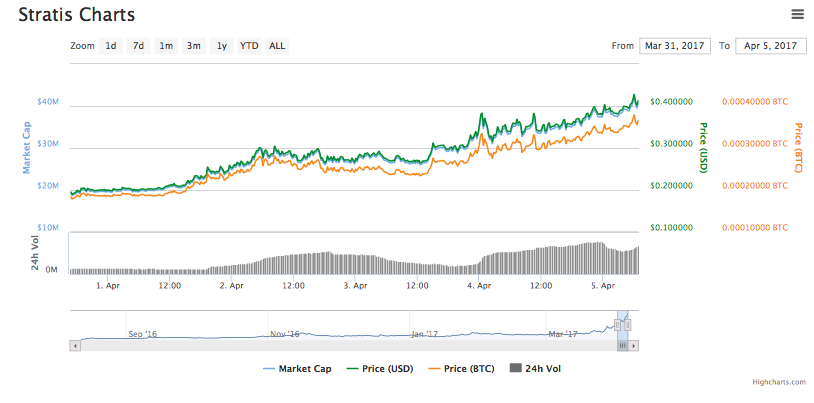Click the navigator scrollbar thumb grip

pos(622,345)
